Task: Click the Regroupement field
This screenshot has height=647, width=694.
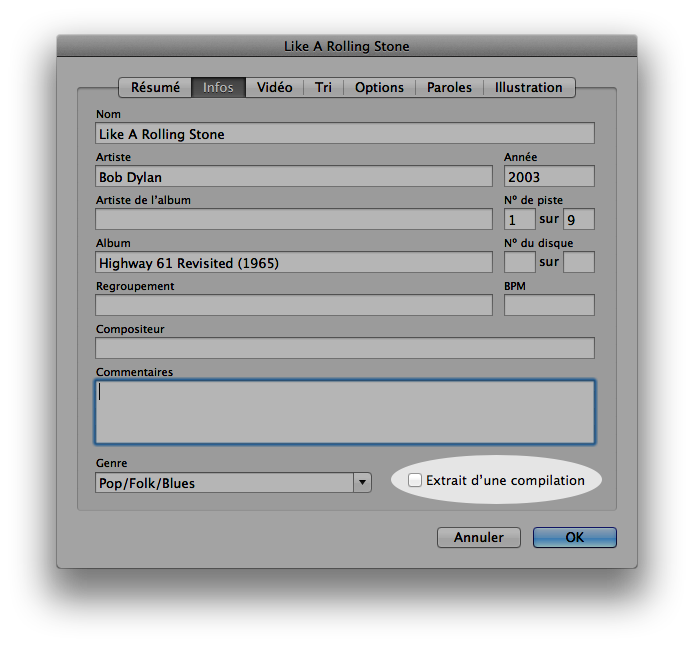Action: tap(294, 305)
